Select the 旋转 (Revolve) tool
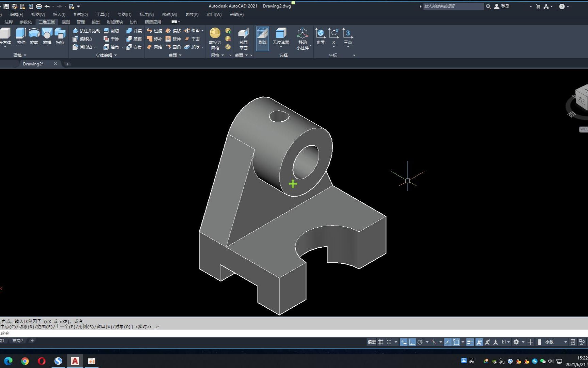 34,36
